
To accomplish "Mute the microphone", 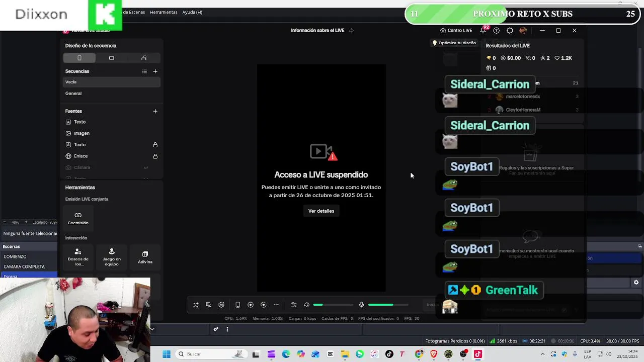I will [x=361, y=305].
